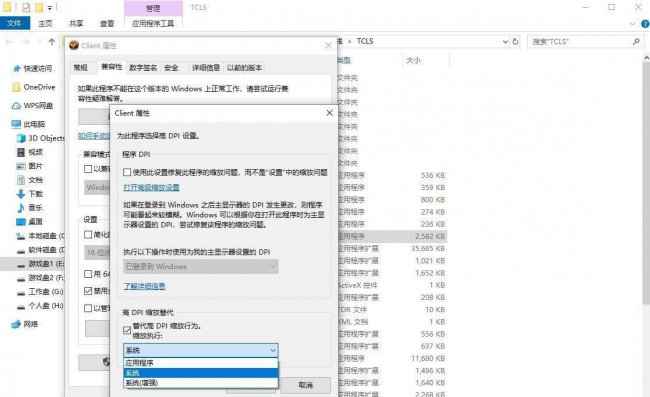Click the 了解详细信息 link
Viewport: 650px width, 397px height.
point(144,286)
